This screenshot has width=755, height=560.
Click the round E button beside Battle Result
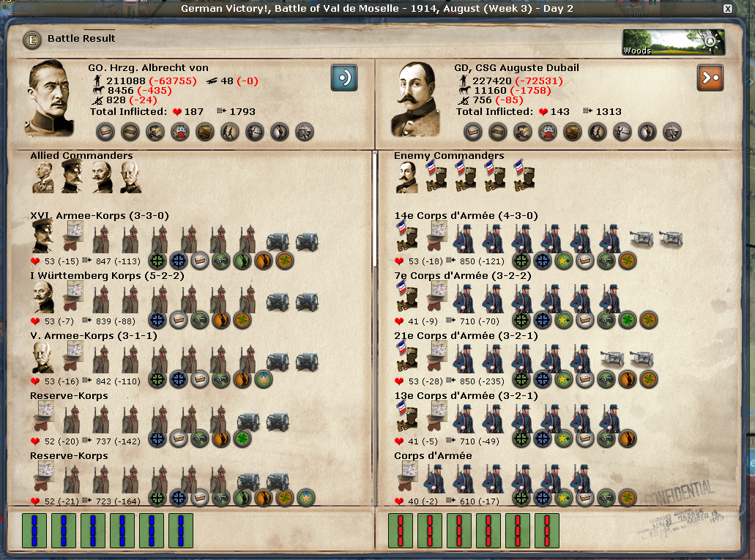coord(31,40)
